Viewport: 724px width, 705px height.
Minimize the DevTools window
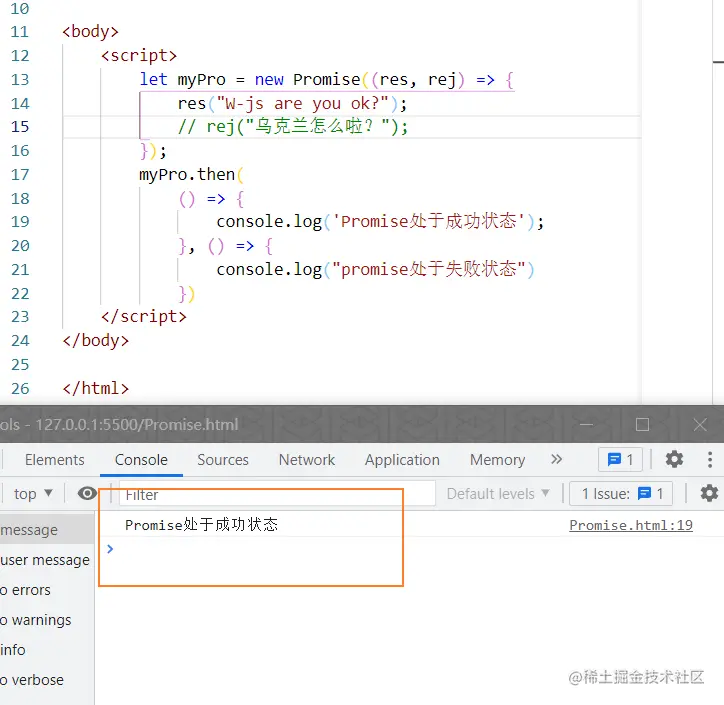[586, 425]
